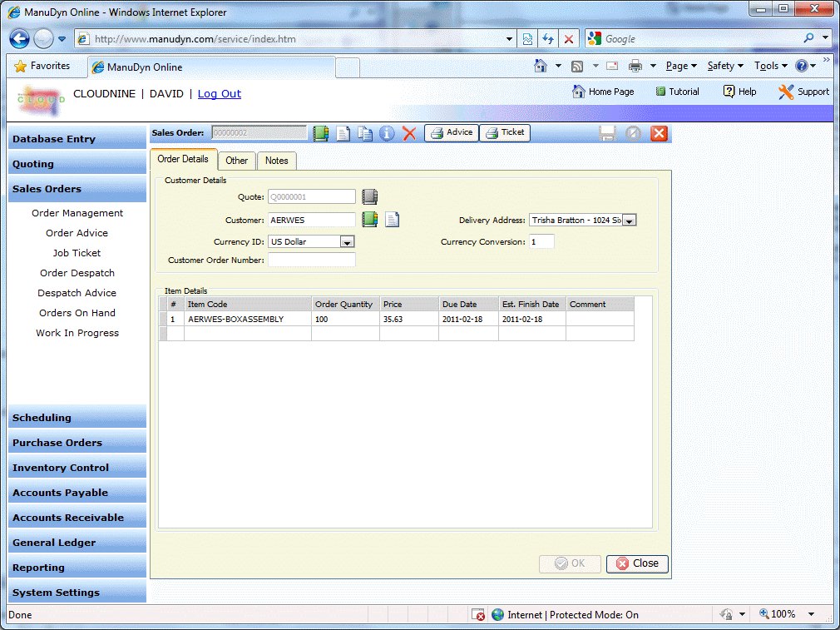The image size is (840, 630).
Task: Click the Log Out link
Action: (x=219, y=94)
